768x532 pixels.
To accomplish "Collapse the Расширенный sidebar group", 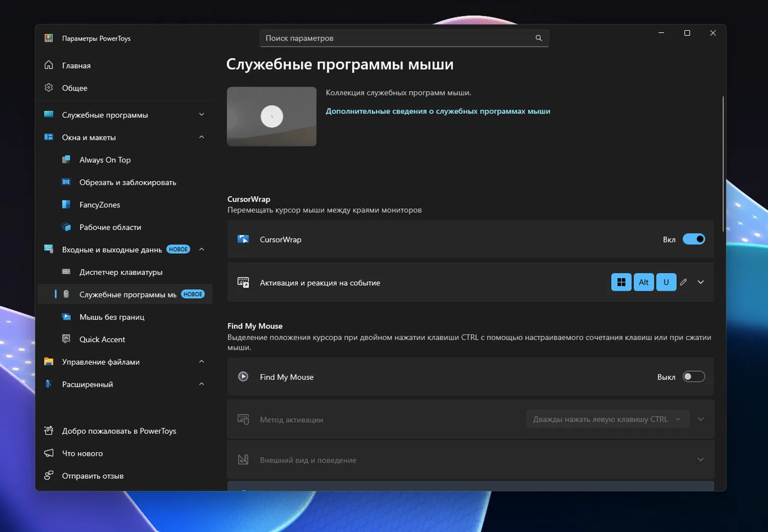I will [202, 384].
